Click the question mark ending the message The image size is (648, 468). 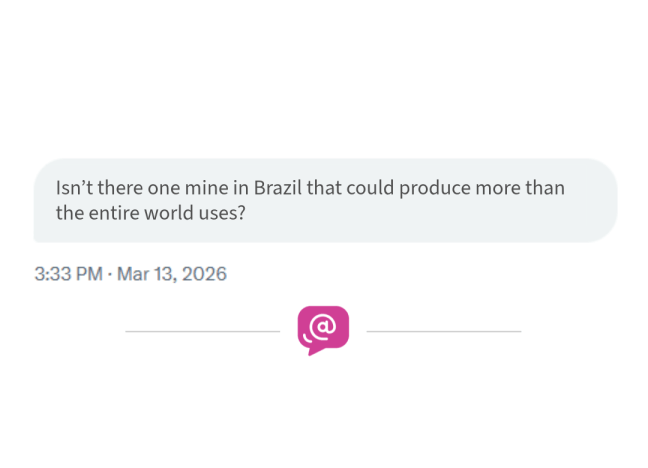pos(241,212)
